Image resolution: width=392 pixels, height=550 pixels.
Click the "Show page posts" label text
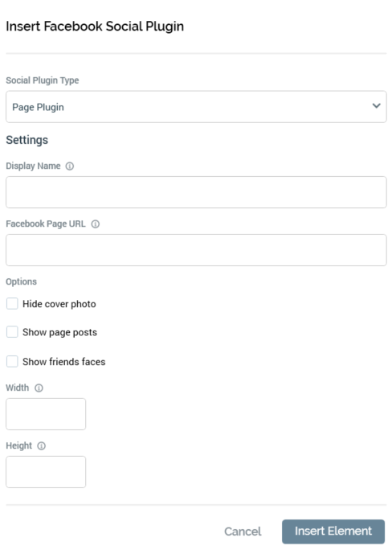[60, 332]
